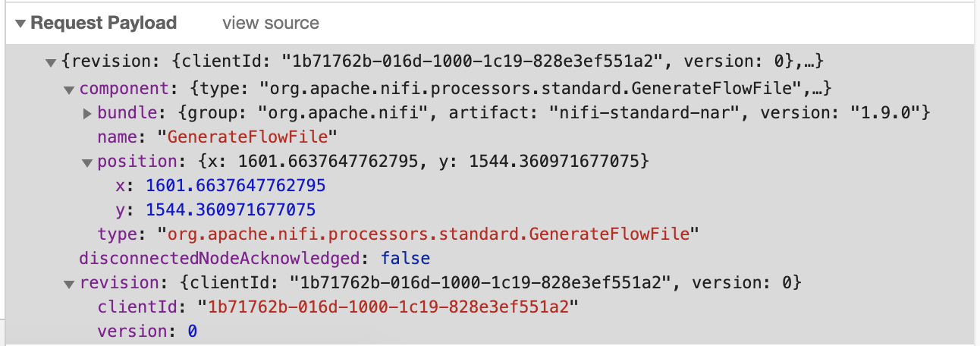Viewport: 980px width, 346px height.
Task: Collapse the root payload object triangle
Action: tap(51, 62)
